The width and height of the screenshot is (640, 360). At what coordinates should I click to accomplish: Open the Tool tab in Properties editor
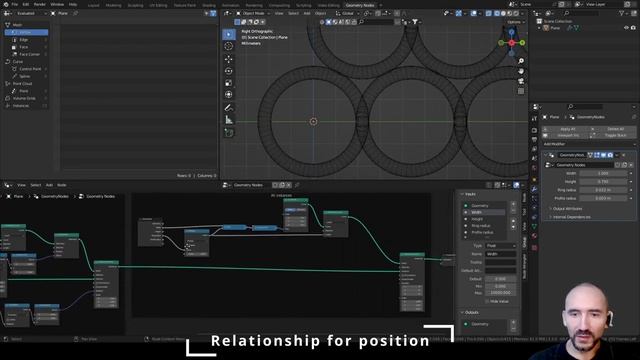[534, 118]
